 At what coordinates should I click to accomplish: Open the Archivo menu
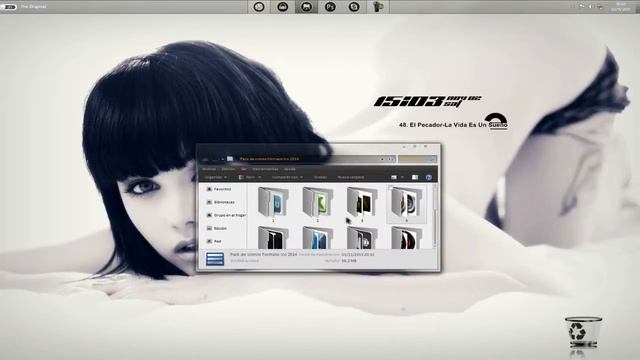tap(209, 169)
